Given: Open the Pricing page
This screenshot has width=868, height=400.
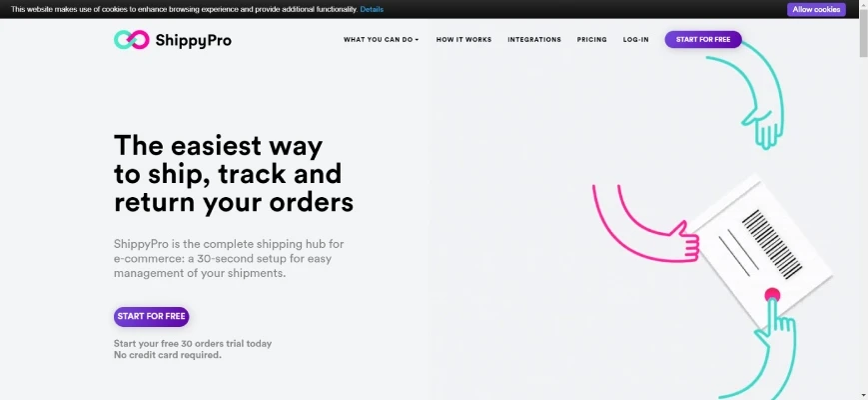Looking at the screenshot, I should [x=591, y=39].
